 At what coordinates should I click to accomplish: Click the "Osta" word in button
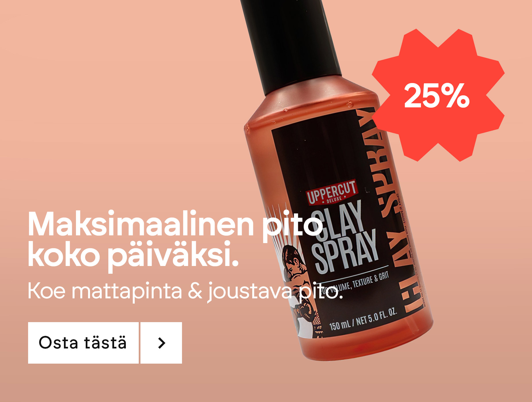pos(58,343)
